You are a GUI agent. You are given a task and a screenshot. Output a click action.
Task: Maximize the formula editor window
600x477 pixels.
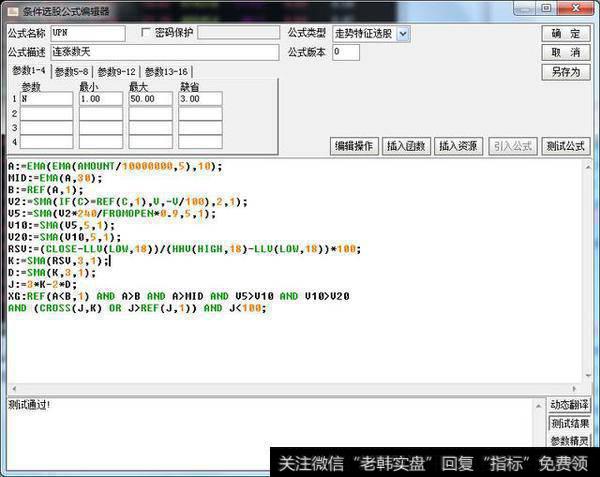546,9
